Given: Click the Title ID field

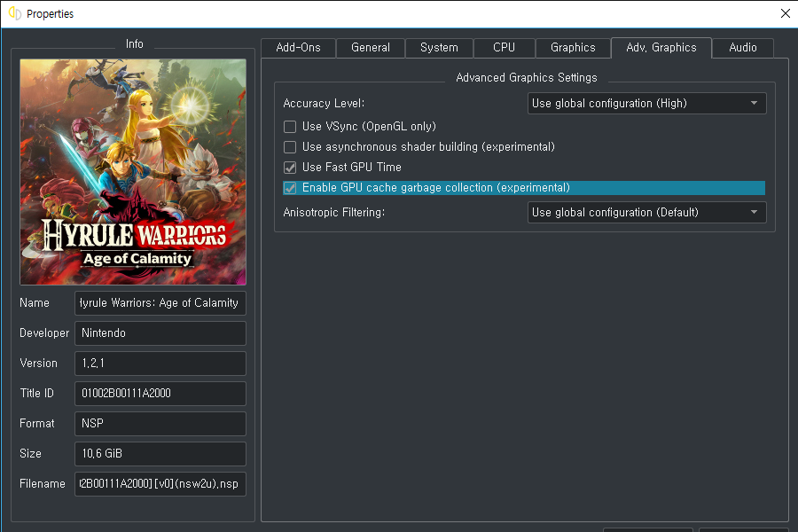Looking at the screenshot, I should pos(160,393).
